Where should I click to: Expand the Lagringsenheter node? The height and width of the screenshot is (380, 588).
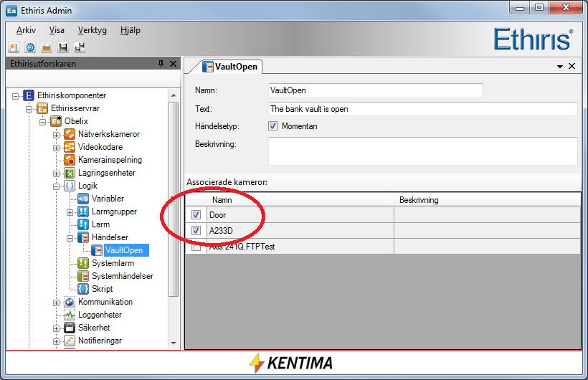click(56, 174)
